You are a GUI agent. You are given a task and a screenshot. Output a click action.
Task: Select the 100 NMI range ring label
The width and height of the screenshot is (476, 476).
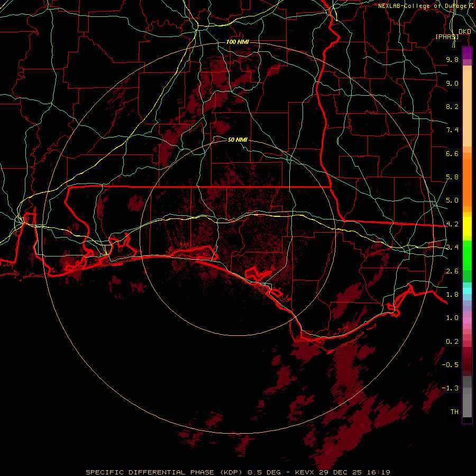point(237,42)
